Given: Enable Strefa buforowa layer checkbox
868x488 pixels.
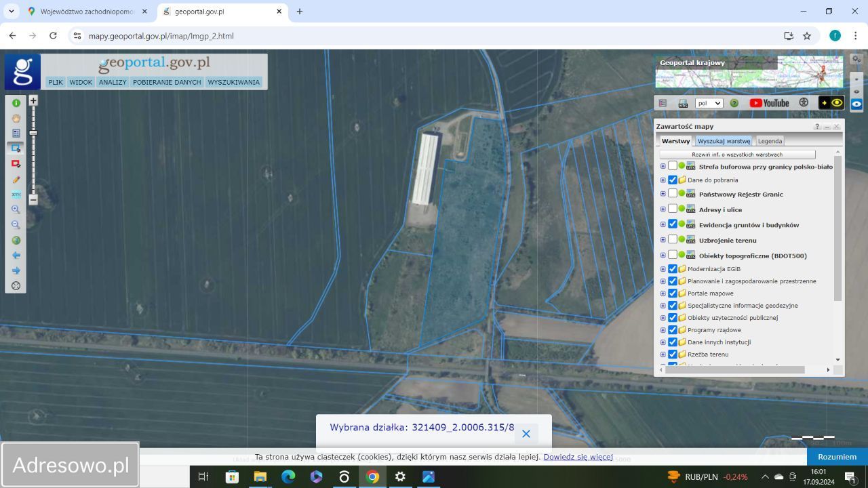Looking at the screenshot, I should click(x=673, y=166).
